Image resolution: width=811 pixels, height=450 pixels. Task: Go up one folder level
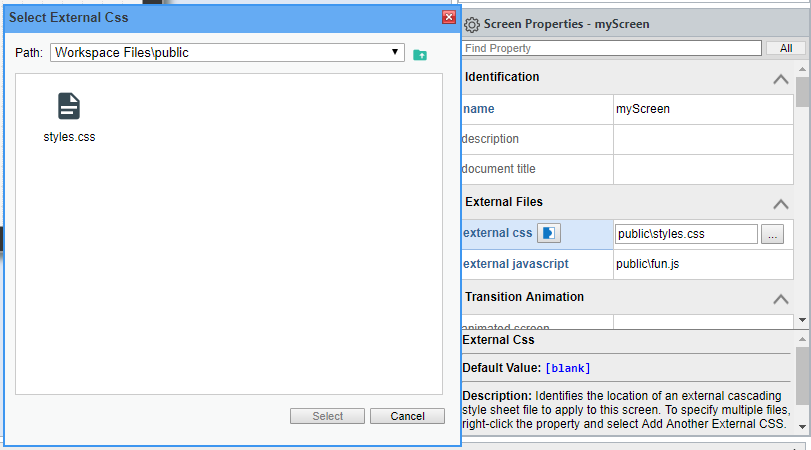(x=420, y=53)
